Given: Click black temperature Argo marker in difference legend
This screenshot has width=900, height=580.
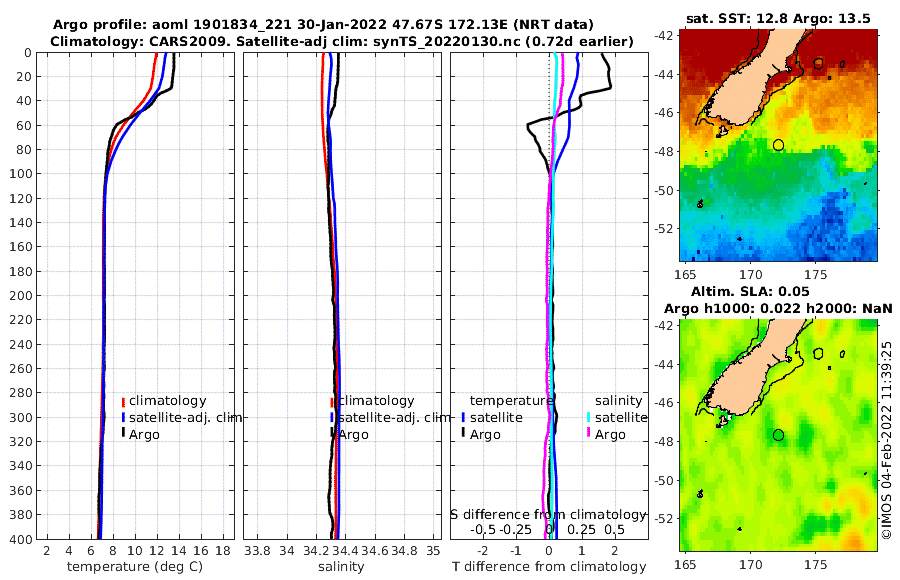Looking at the screenshot, I should click(x=463, y=434).
